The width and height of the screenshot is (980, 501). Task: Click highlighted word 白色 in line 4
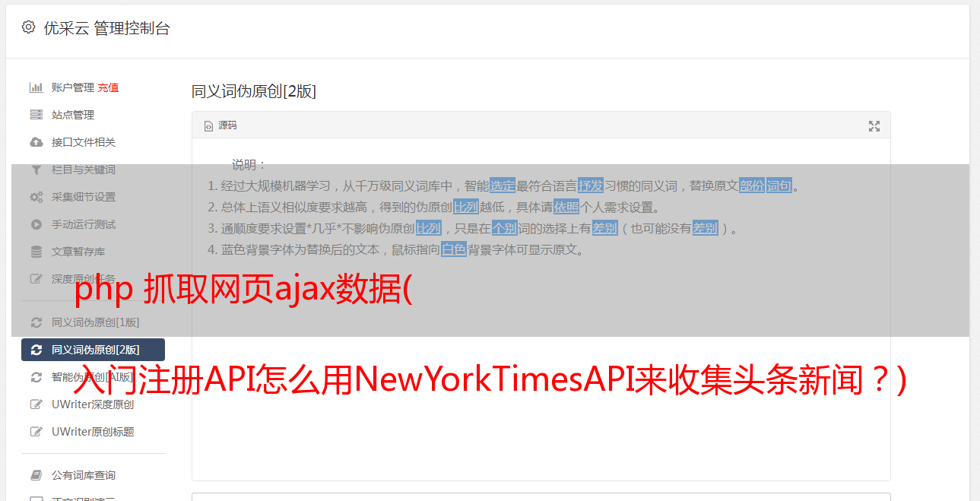coord(454,249)
